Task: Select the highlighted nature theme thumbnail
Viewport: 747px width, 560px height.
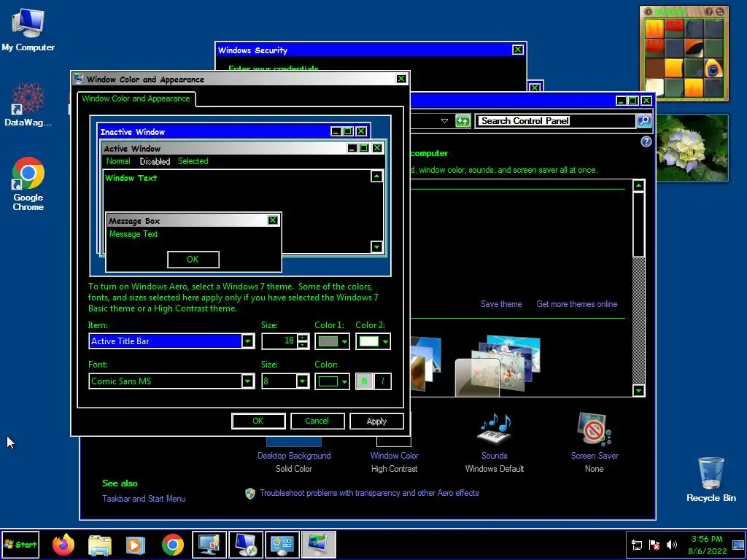Action: tap(498, 367)
